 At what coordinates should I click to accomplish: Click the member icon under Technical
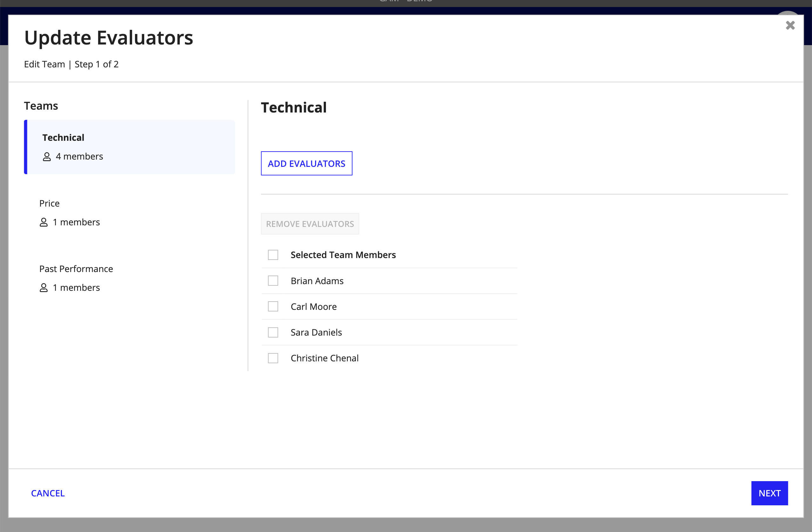point(47,157)
